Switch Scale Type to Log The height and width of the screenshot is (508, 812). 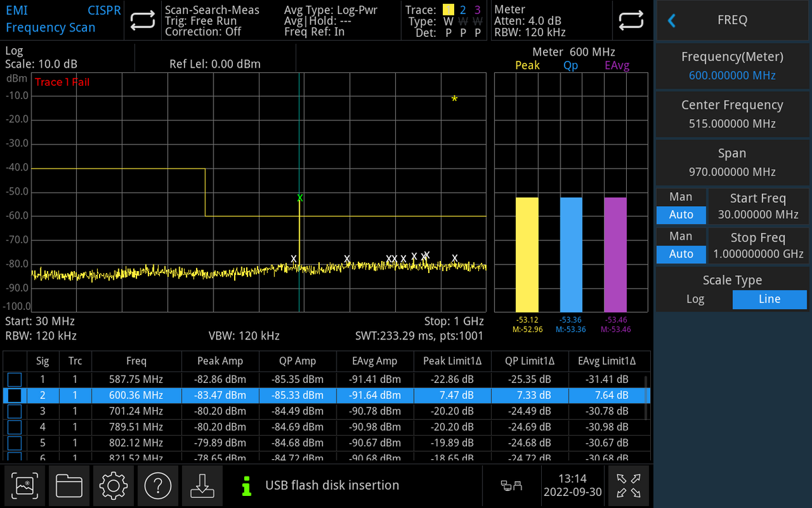(694, 299)
